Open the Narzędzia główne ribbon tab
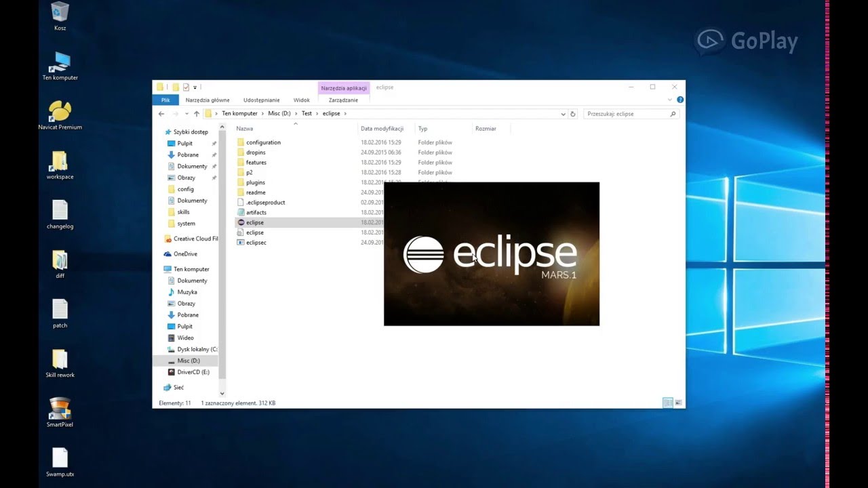 click(208, 100)
